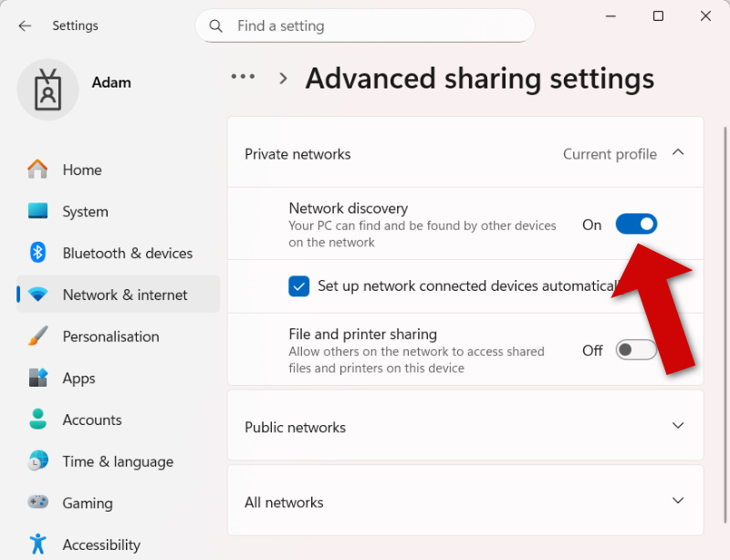Enable File and printer sharing
730x560 pixels.
point(635,349)
